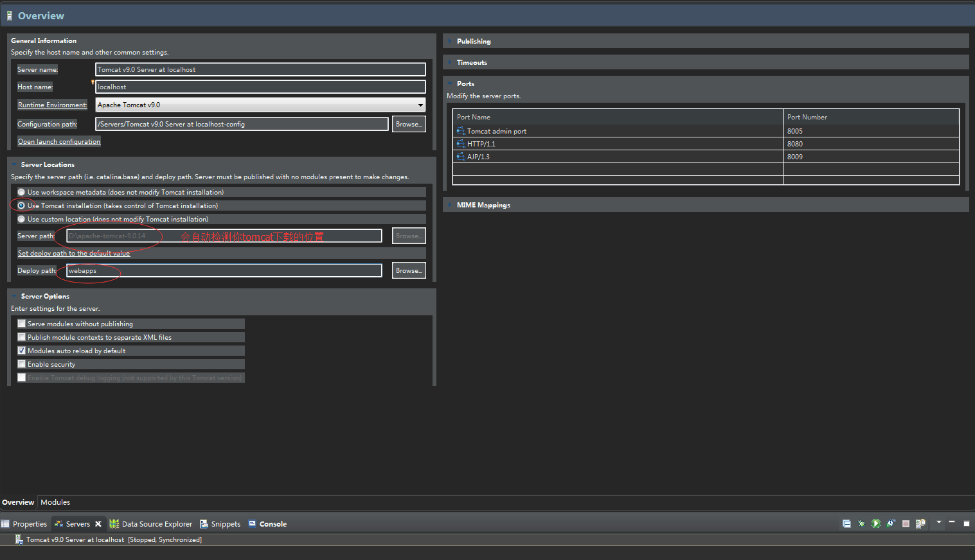Minimize the Servers view panel

[x=952, y=522]
